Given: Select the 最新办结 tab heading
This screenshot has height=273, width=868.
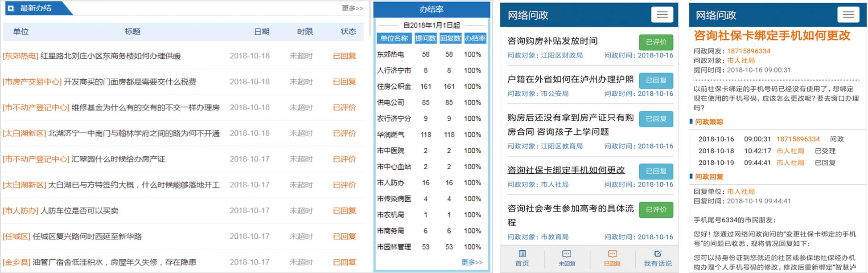Looking at the screenshot, I should [x=36, y=8].
